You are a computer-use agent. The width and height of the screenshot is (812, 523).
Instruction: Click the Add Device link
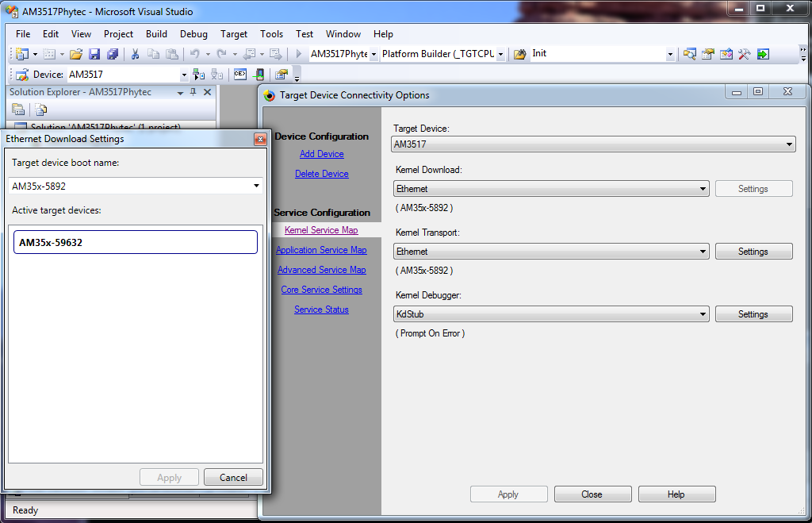(x=322, y=154)
